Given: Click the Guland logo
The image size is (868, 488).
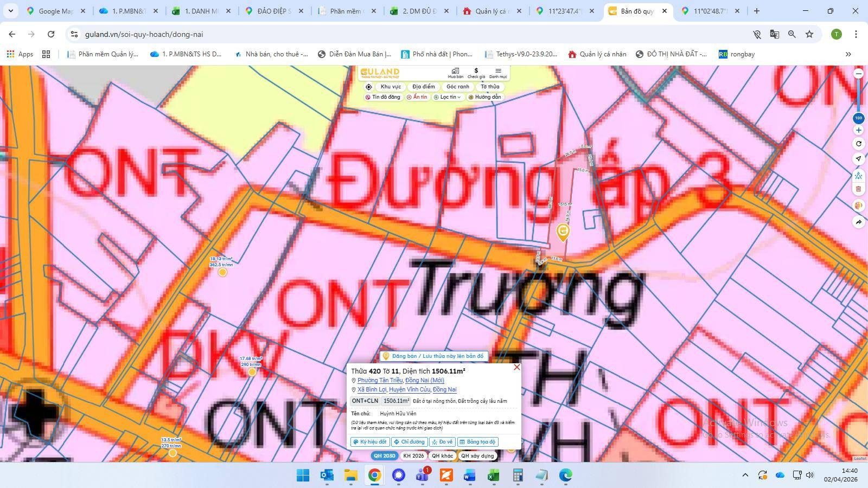Looking at the screenshot, I should (x=380, y=73).
